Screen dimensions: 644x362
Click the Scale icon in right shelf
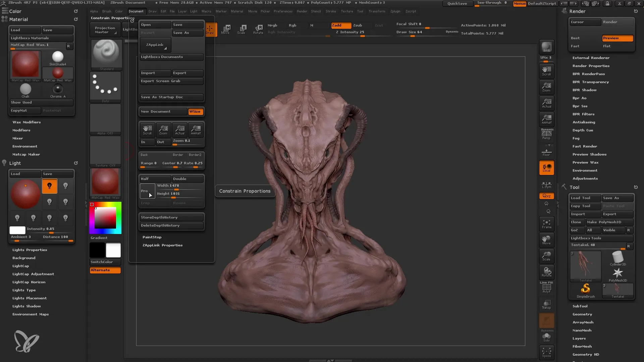(546, 256)
